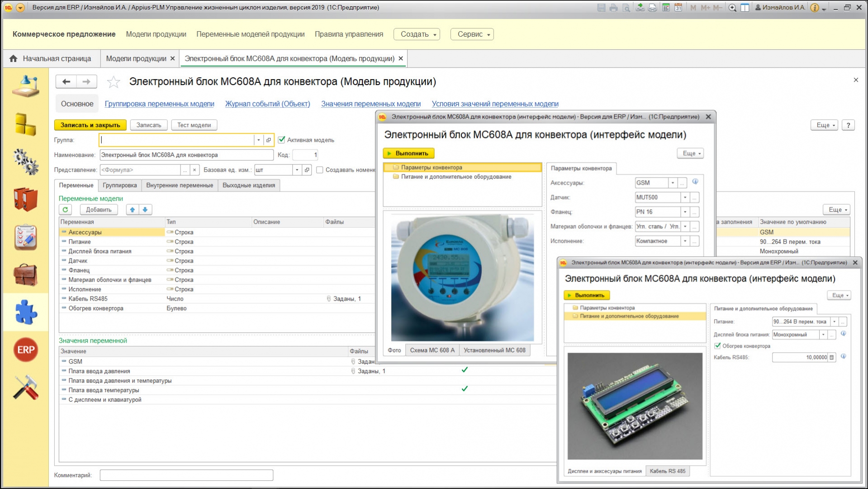Switch to the Внутренние переменные tab
868x489 pixels.
[180, 185]
